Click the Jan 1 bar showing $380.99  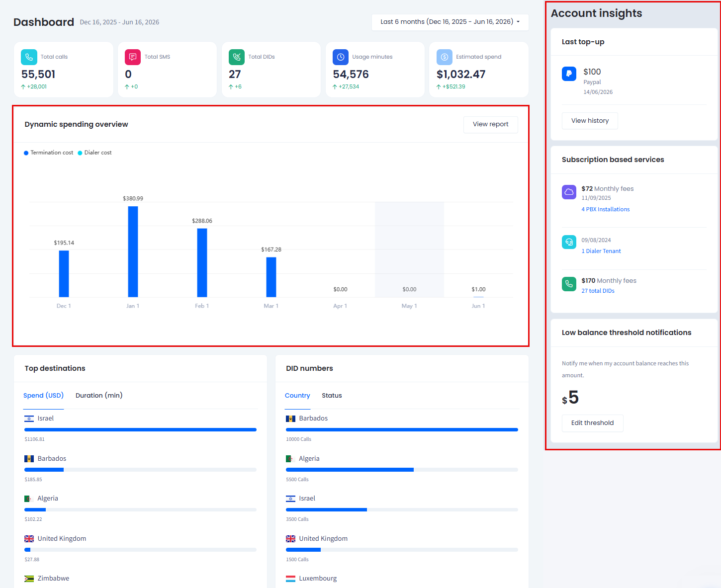click(x=133, y=252)
